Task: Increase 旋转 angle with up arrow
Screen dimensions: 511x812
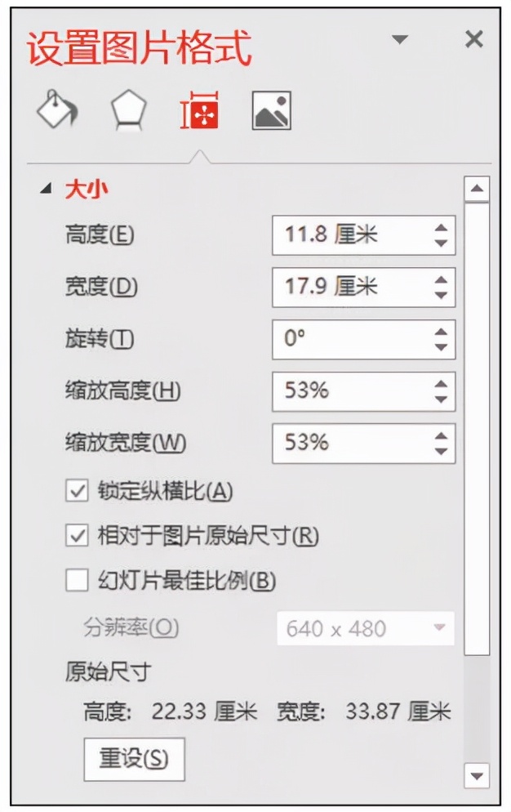Action: pos(441,332)
